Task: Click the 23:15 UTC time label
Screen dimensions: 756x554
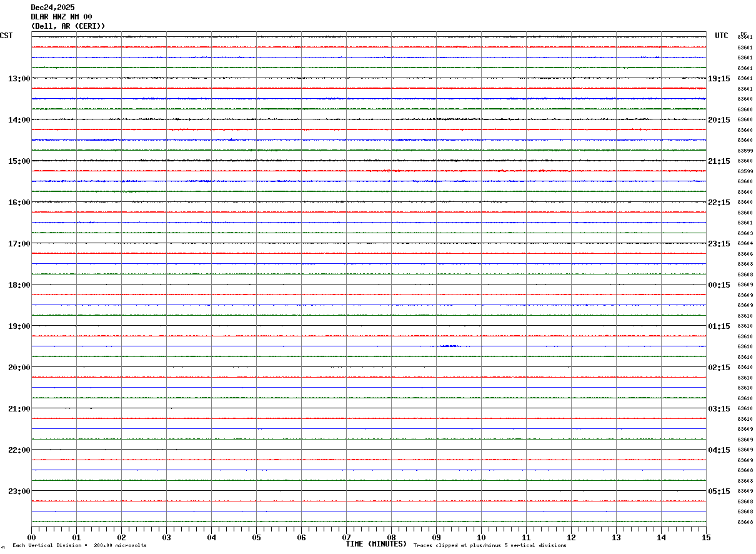Action: click(719, 244)
